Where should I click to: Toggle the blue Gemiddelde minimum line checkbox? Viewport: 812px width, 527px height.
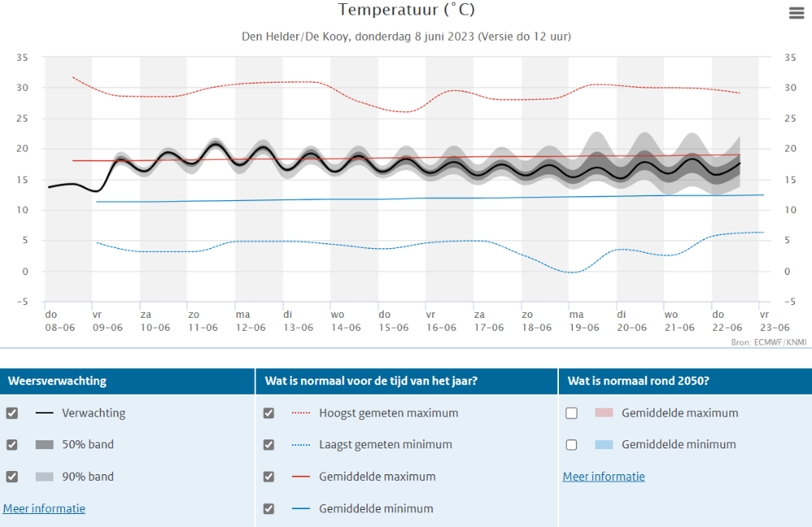(x=269, y=509)
